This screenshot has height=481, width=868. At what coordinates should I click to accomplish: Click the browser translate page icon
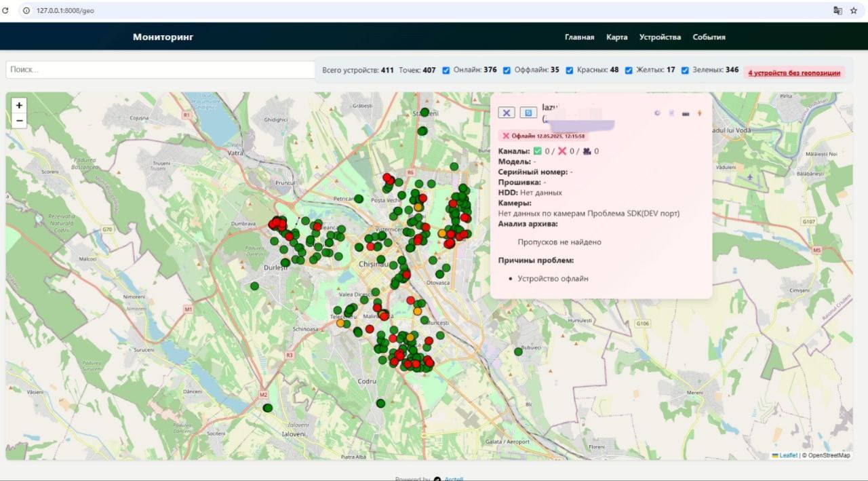tap(837, 10)
